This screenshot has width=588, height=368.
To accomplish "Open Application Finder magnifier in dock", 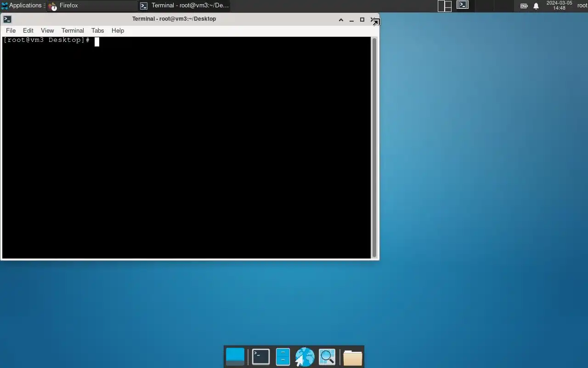I will (x=327, y=357).
